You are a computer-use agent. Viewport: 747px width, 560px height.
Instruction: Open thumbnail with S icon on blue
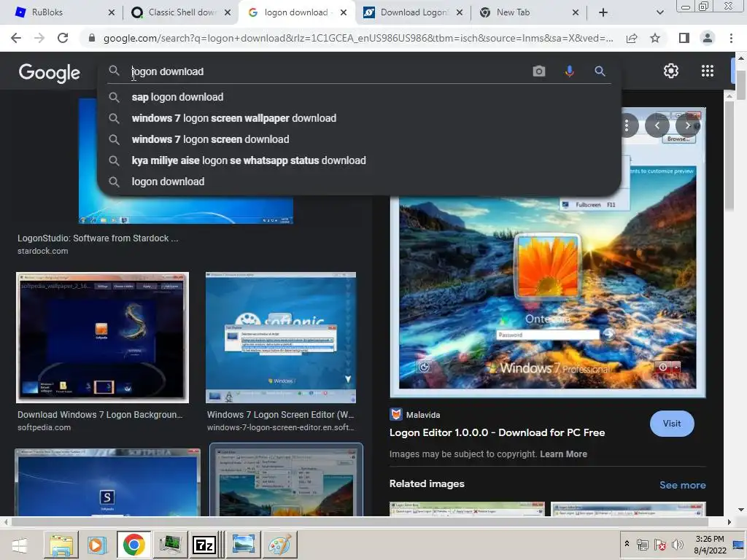click(108, 482)
